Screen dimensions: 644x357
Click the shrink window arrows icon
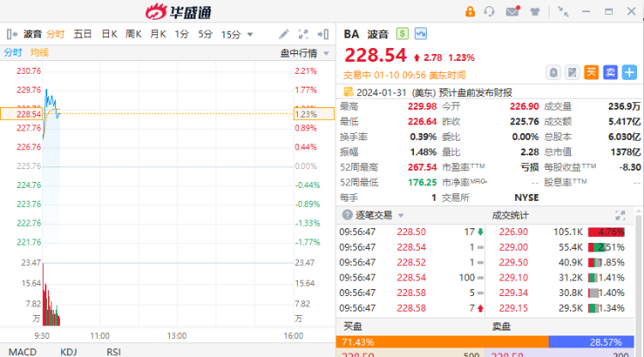563,11
